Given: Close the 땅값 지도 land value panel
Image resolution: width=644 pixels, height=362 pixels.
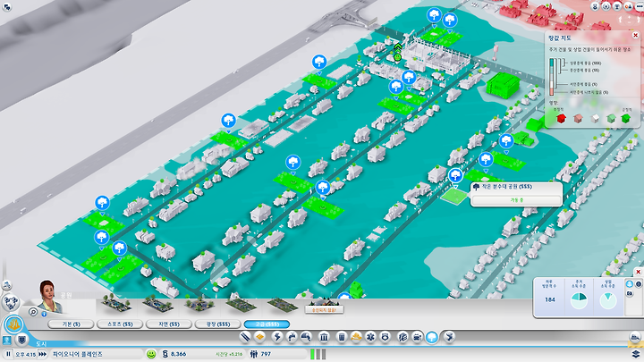Looking at the screenshot, I should point(635,35).
